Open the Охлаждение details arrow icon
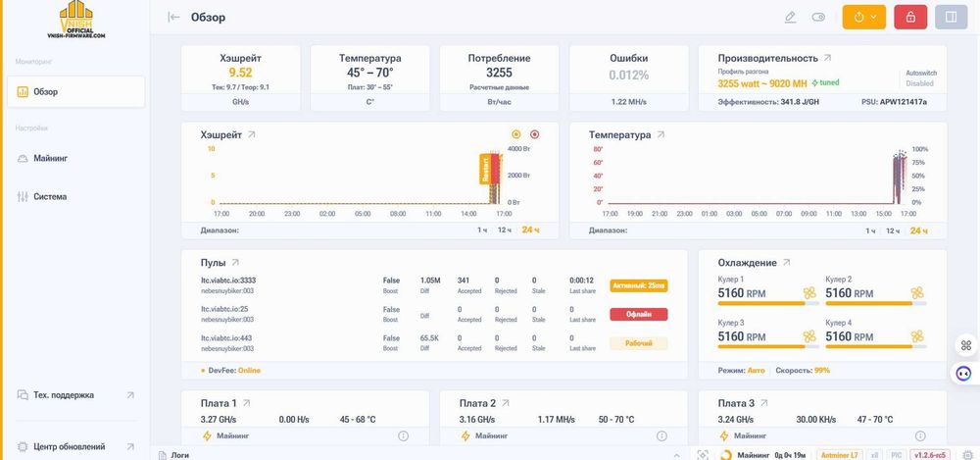This screenshot has height=460, width=980. tap(787, 263)
